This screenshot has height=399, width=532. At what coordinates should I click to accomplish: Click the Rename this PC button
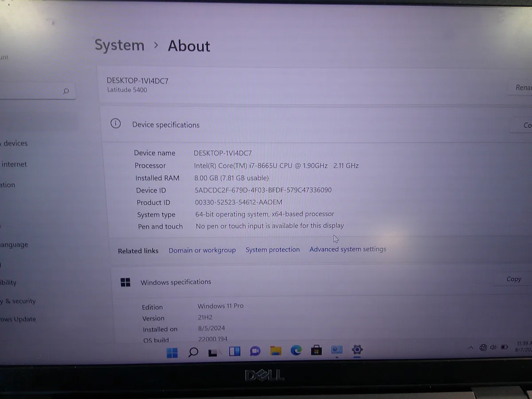[x=521, y=87]
